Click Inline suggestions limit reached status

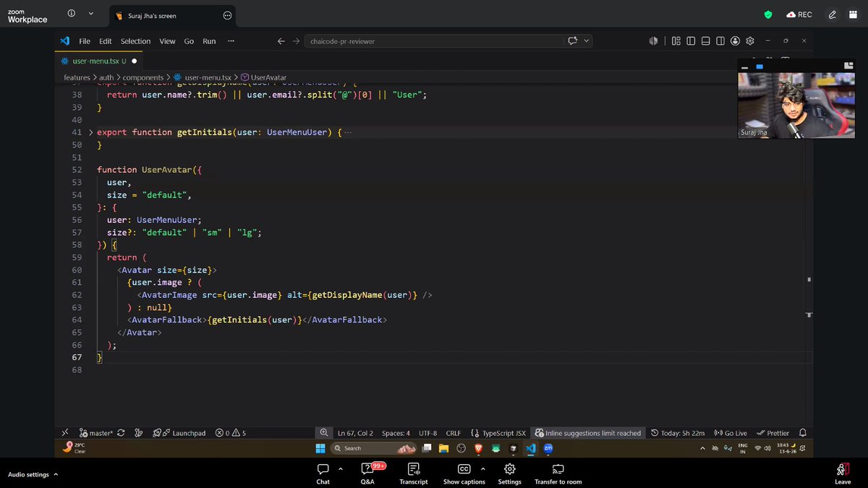point(588,433)
